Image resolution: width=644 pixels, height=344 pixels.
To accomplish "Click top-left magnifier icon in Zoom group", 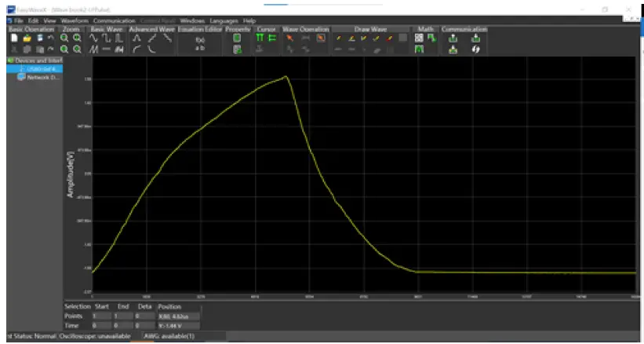I will click(64, 38).
